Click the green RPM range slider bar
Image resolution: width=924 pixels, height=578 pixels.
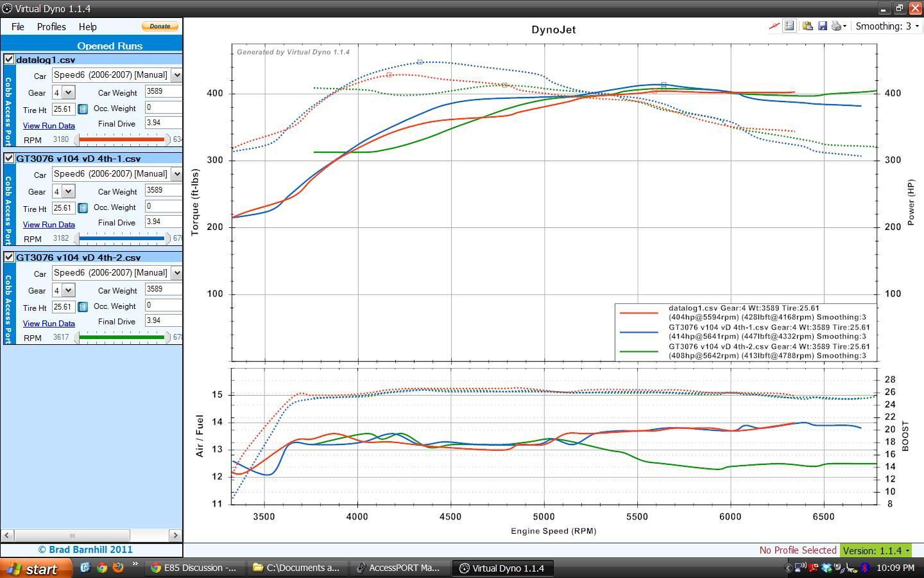[122, 337]
